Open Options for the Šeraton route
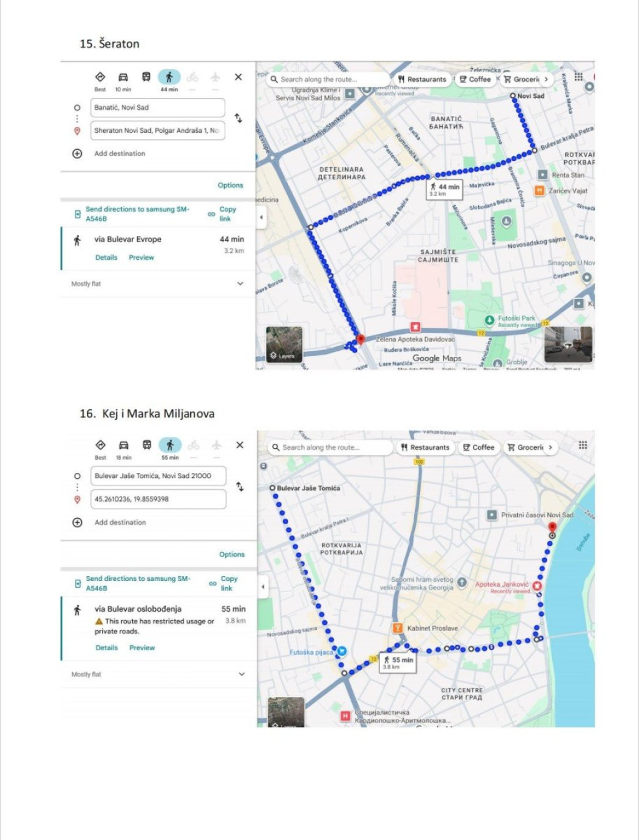The width and height of the screenshot is (639, 840). tap(230, 185)
